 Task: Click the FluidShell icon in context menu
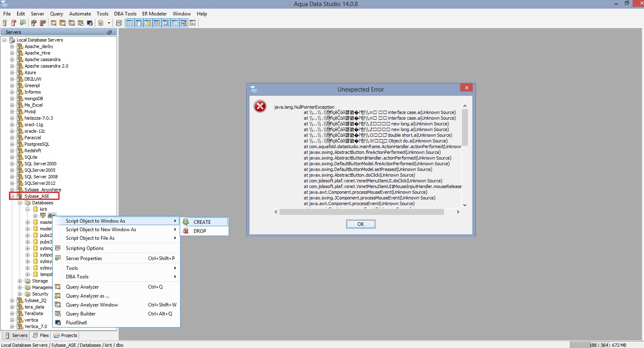pyautogui.click(x=58, y=322)
